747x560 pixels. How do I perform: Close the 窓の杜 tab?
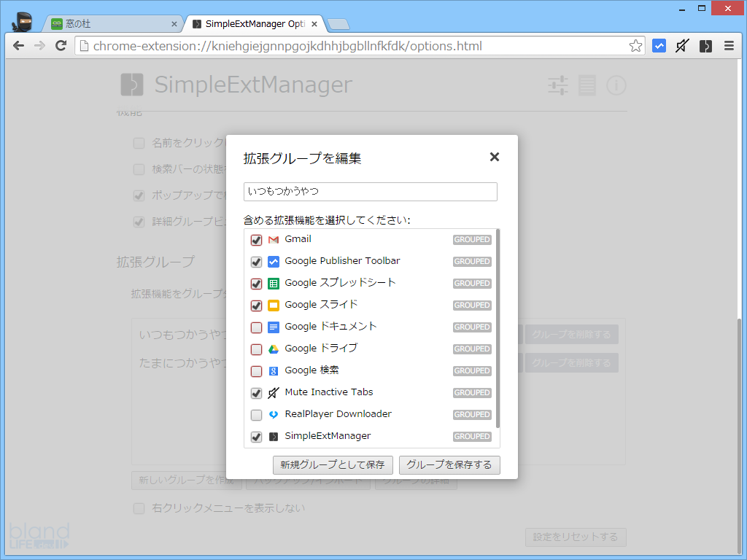pyautogui.click(x=174, y=24)
